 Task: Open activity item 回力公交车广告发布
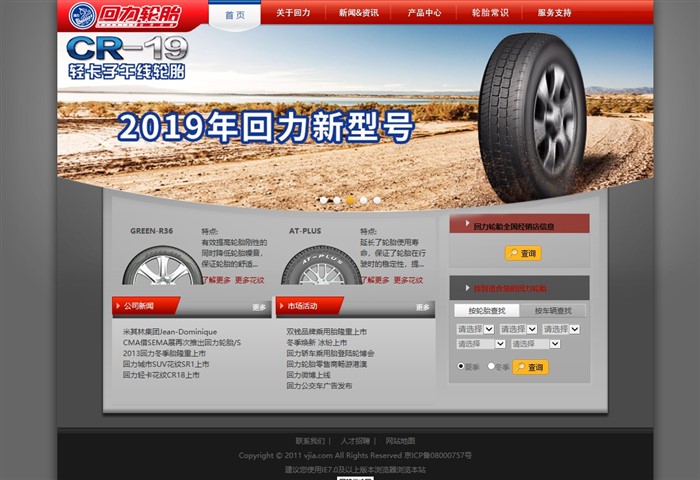point(319,385)
